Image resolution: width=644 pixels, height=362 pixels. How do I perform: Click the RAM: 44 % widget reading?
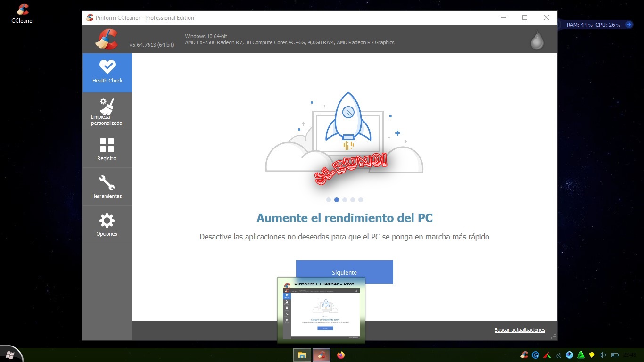[579, 25]
